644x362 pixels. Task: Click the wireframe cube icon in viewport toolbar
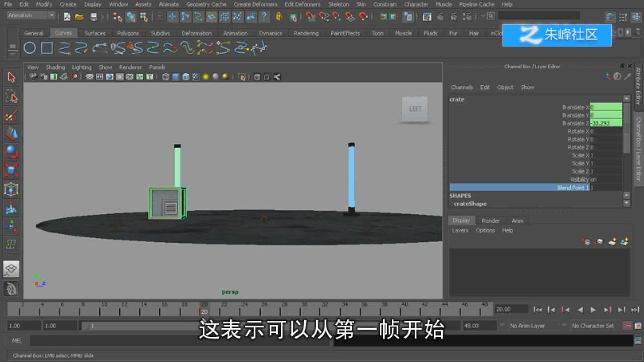(x=166, y=77)
